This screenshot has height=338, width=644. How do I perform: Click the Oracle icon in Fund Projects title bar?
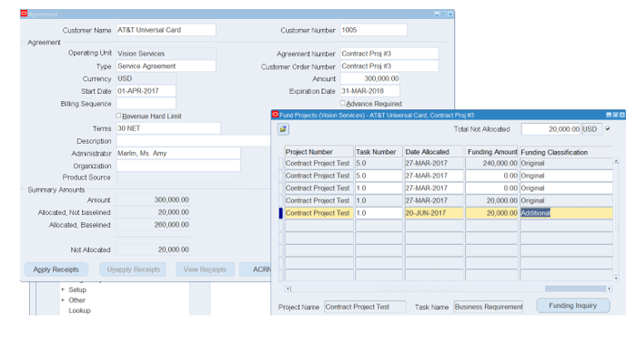pyautogui.click(x=275, y=115)
